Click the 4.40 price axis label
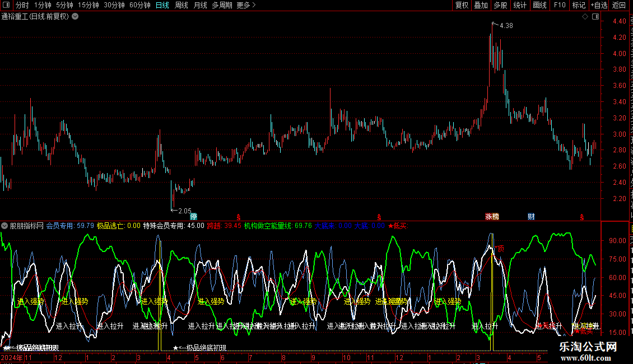Screen dimensions: 633x364 (619, 21)
